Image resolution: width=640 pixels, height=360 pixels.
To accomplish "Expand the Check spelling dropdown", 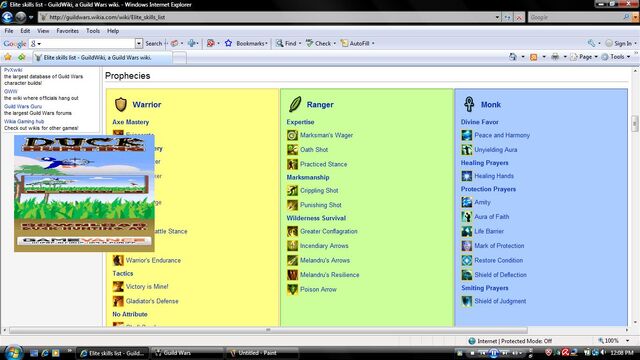I will point(335,43).
